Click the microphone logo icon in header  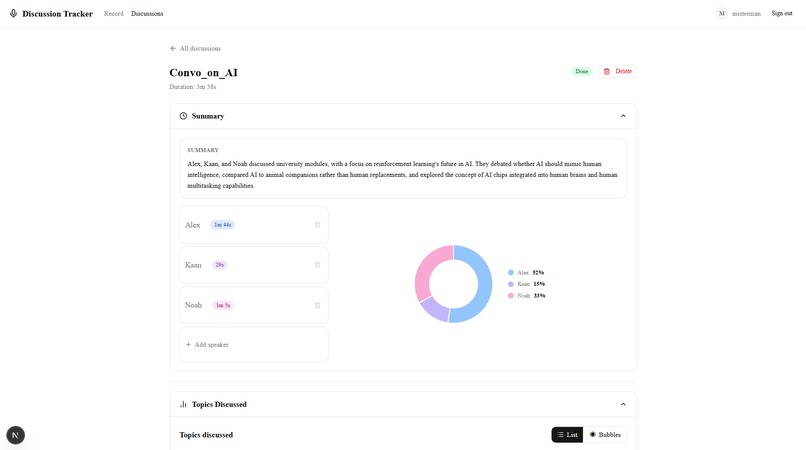click(13, 13)
